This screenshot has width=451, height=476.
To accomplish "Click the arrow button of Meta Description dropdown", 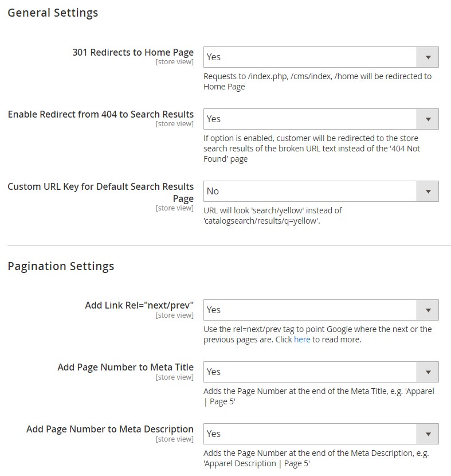I will coord(428,434).
